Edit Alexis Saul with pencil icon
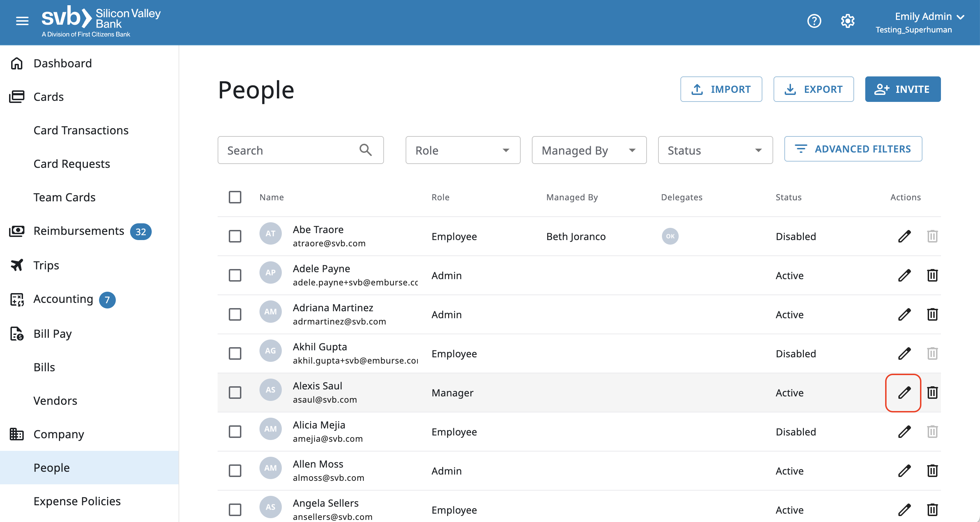Viewport: 980px width, 522px height. click(904, 393)
